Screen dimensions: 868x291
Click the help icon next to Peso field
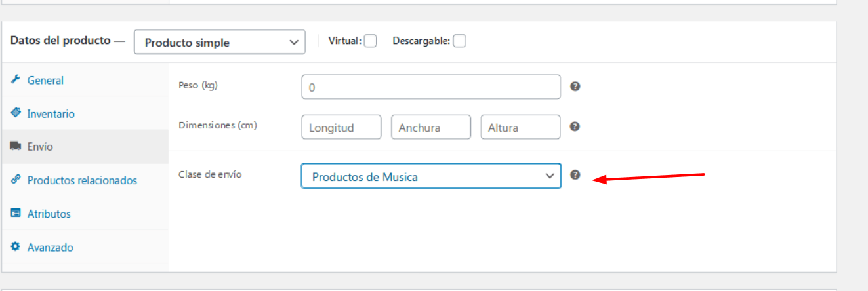[x=575, y=86]
